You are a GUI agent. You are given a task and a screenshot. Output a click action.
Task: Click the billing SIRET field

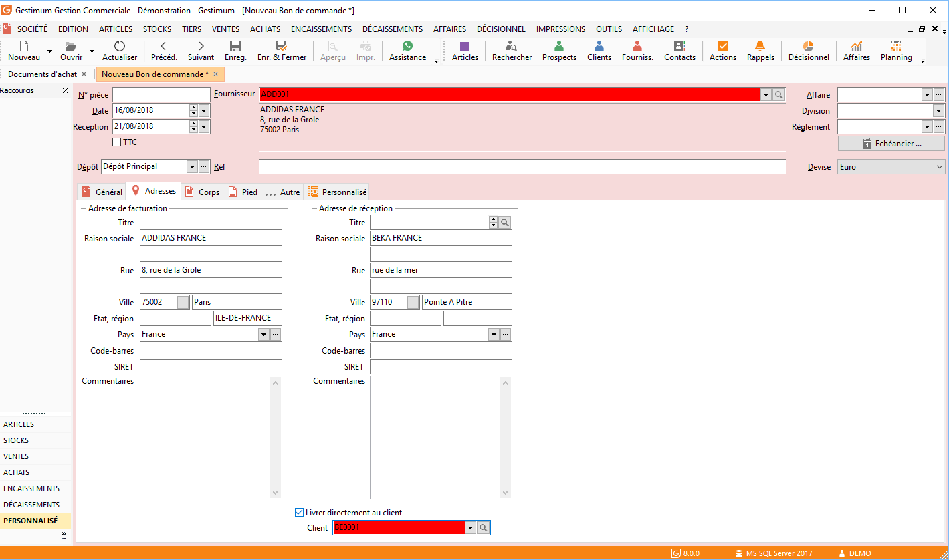pyautogui.click(x=211, y=367)
